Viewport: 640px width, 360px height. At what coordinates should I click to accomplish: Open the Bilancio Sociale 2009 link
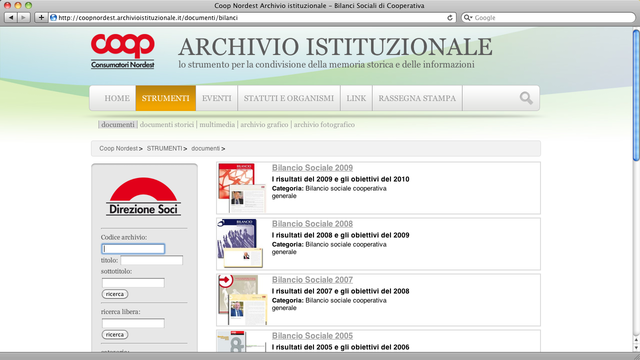[312, 168]
